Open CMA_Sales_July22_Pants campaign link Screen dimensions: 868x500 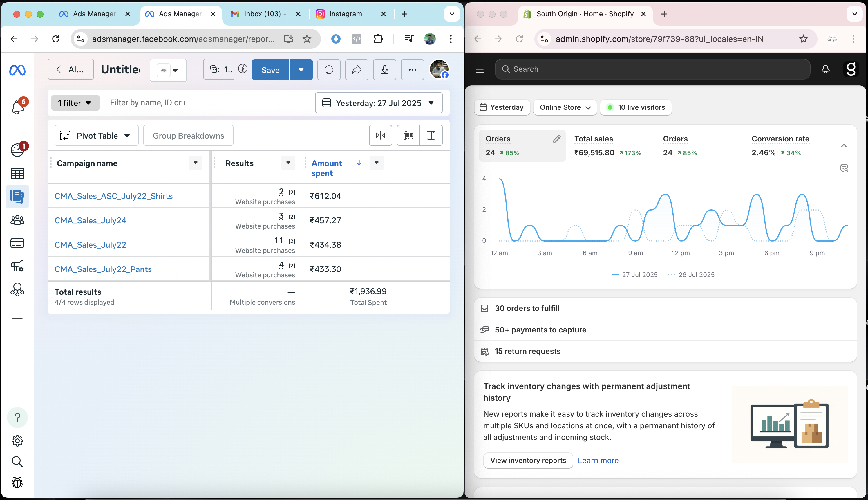point(103,269)
